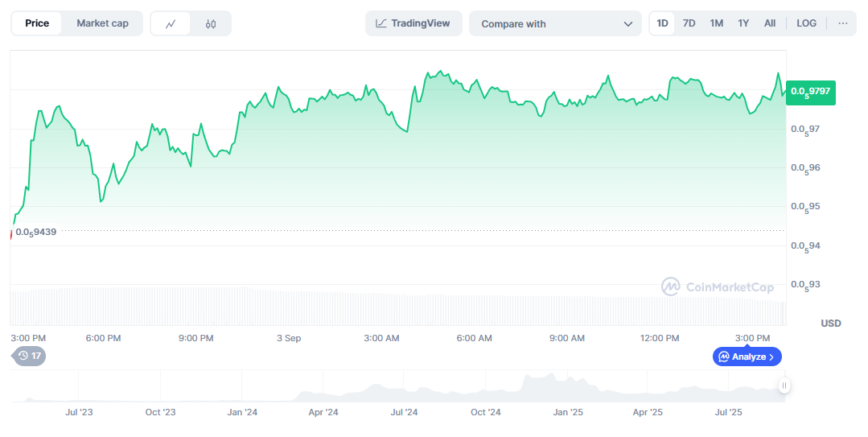Click the 3 Sep date label

(289, 338)
